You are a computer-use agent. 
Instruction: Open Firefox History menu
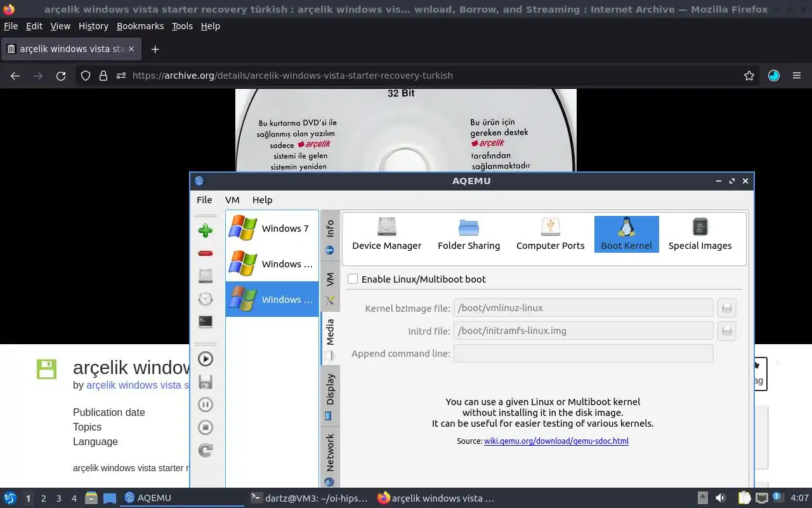click(x=93, y=26)
